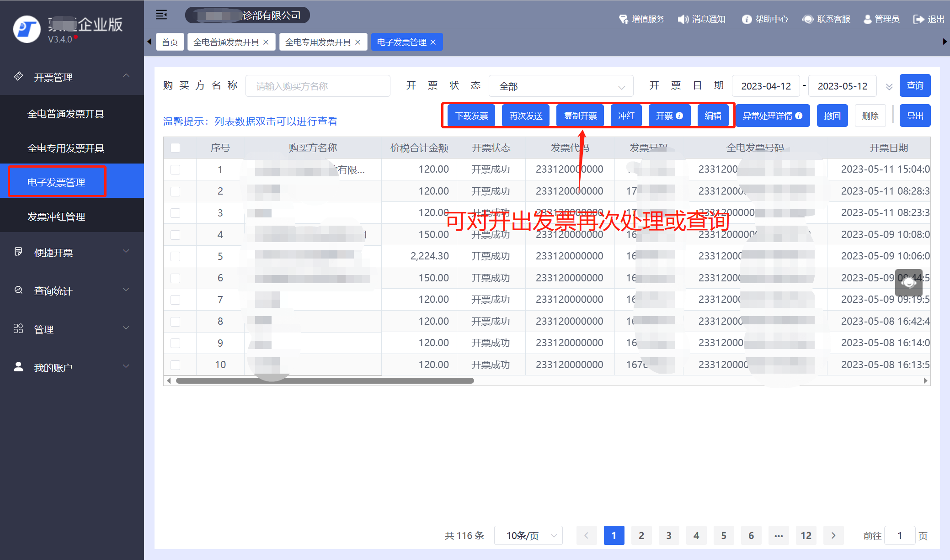Expand more search filters double-chevron icon
The height and width of the screenshot is (560, 950).
889,87
